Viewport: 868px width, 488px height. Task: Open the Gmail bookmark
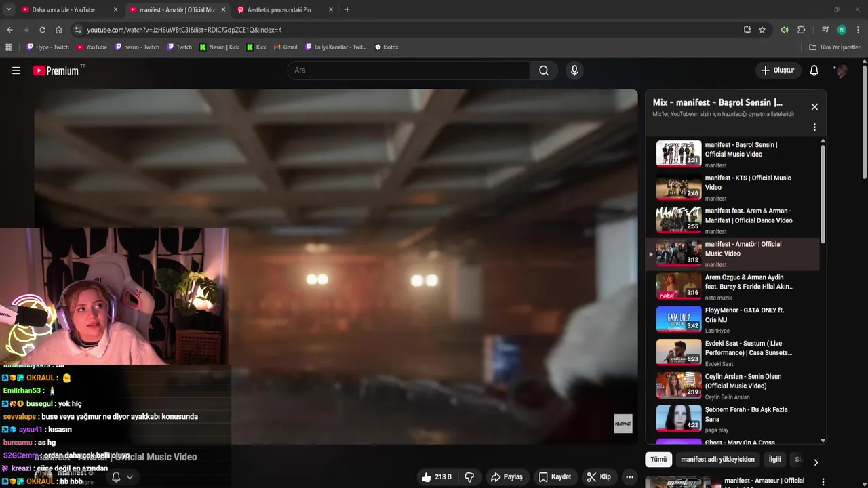click(285, 47)
